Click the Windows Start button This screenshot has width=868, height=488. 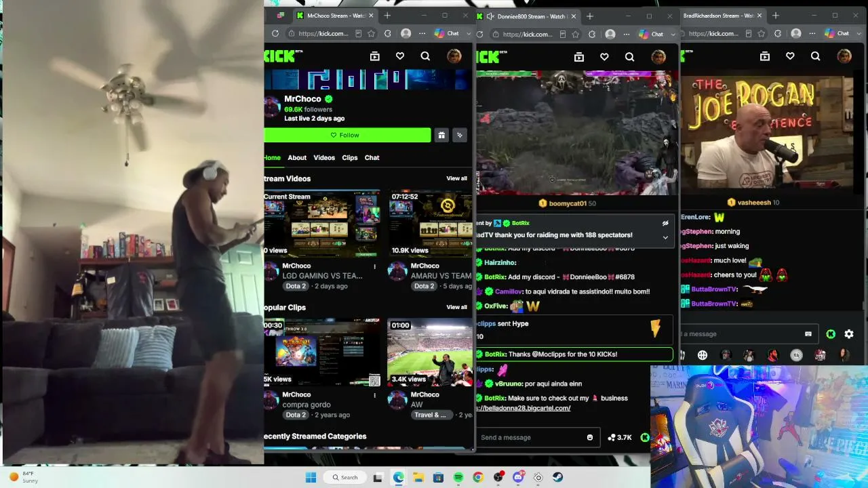pyautogui.click(x=311, y=477)
